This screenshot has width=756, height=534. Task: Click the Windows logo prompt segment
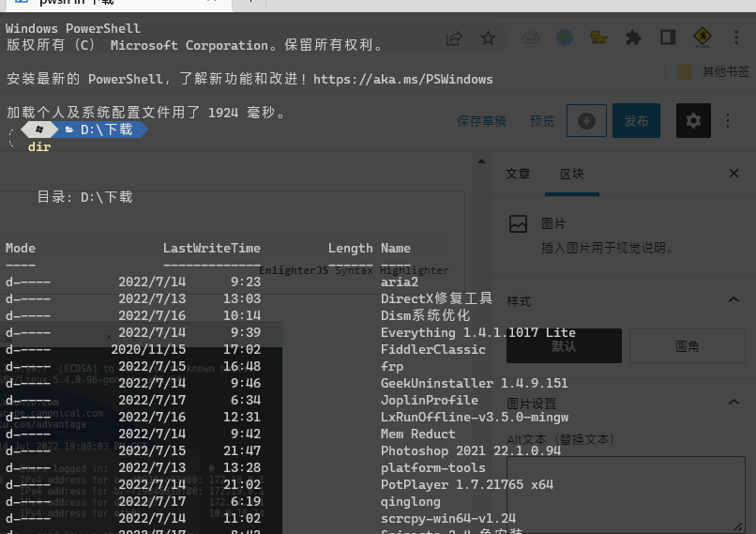(x=39, y=130)
